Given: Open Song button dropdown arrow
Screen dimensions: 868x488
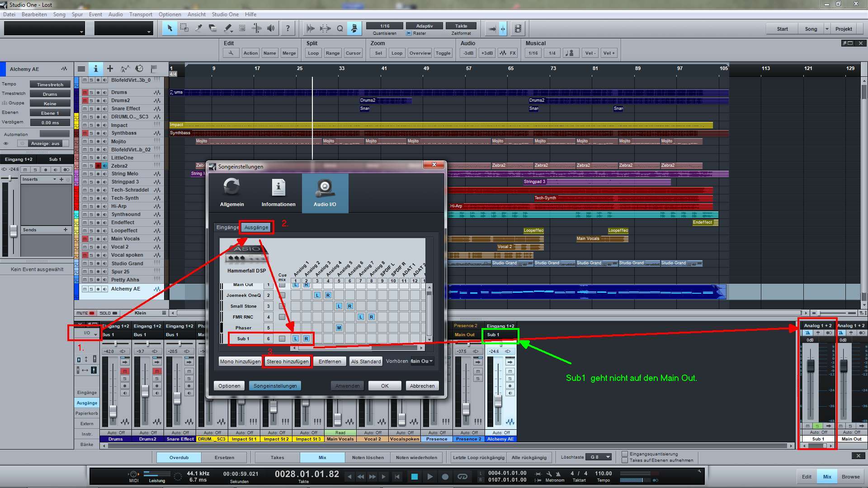Looking at the screenshot, I should 827,29.
